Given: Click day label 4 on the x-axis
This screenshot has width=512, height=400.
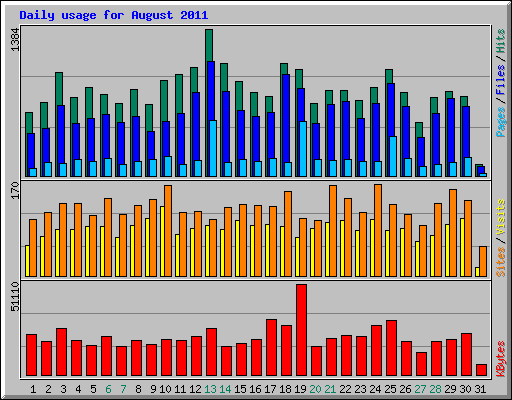Looking at the screenshot, I should pos(78,389).
